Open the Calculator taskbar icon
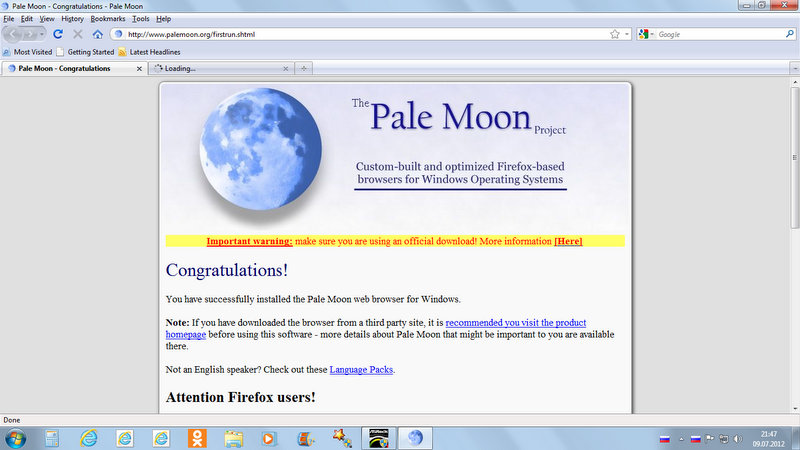 tap(52, 438)
